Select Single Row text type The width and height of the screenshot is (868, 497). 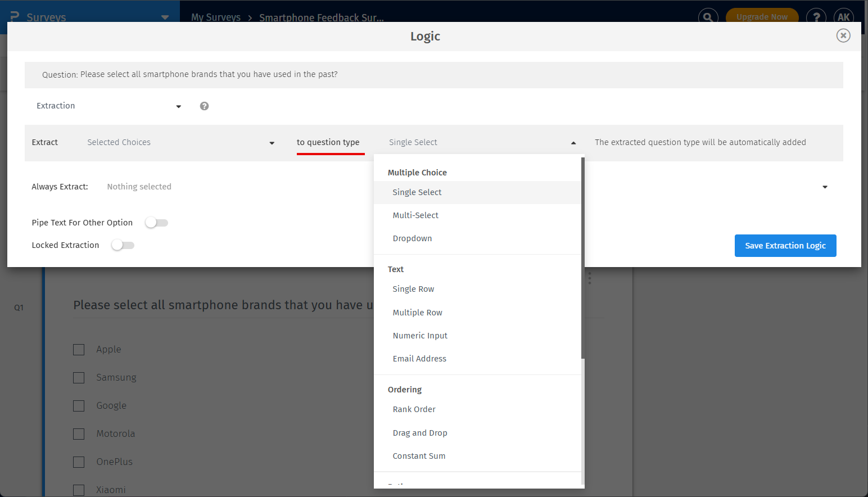[x=477, y=289]
